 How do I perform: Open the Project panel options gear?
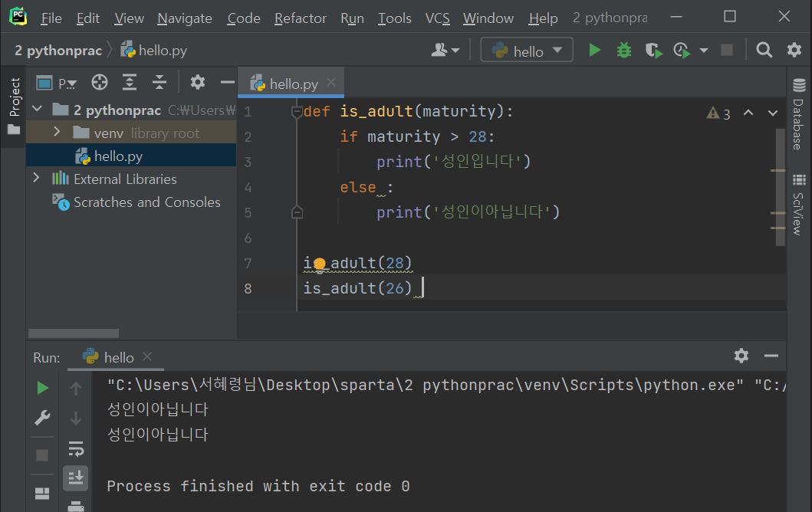click(x=197, y=82)
